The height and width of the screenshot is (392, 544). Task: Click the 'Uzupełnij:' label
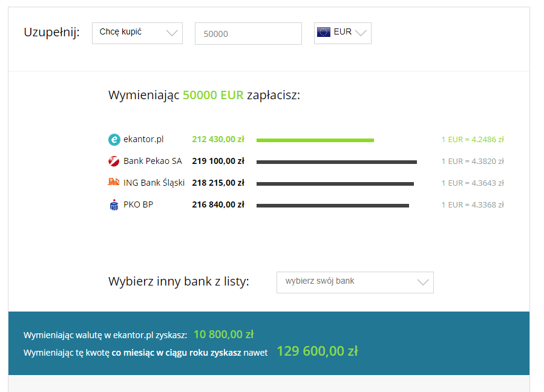[51, 32]
